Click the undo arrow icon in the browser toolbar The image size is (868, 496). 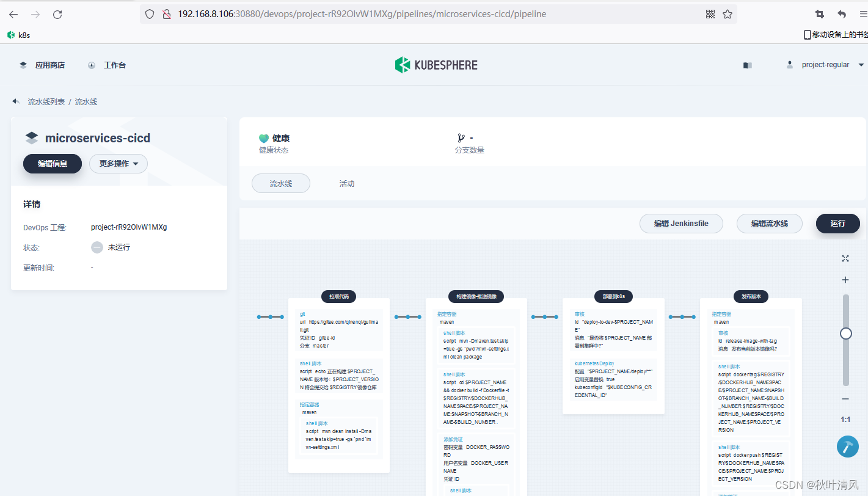click(x=842, y=14)
